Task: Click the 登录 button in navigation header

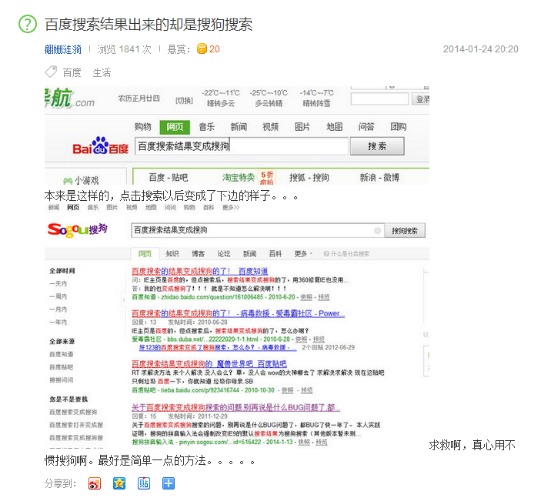Action: 421,99
